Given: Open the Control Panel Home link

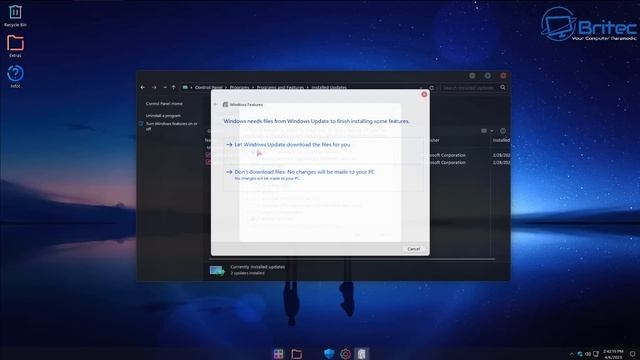Looking at the screenshot, I should (x=164, y=104).
